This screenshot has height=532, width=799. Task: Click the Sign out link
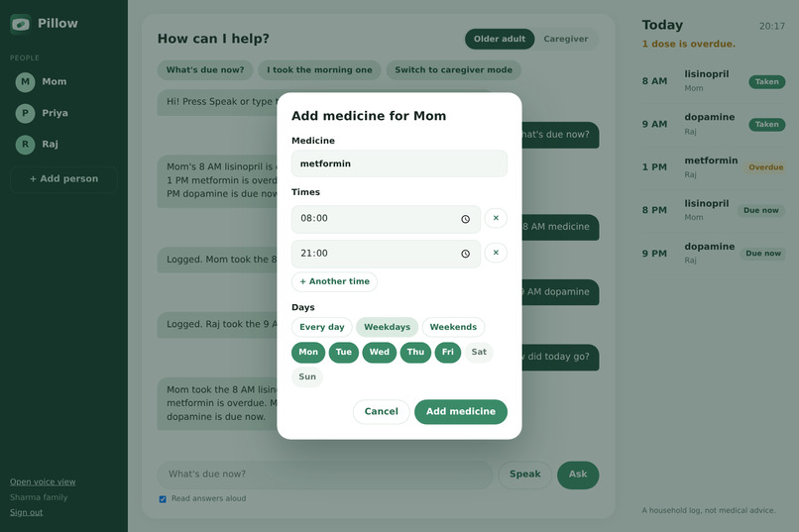(26, 512)
